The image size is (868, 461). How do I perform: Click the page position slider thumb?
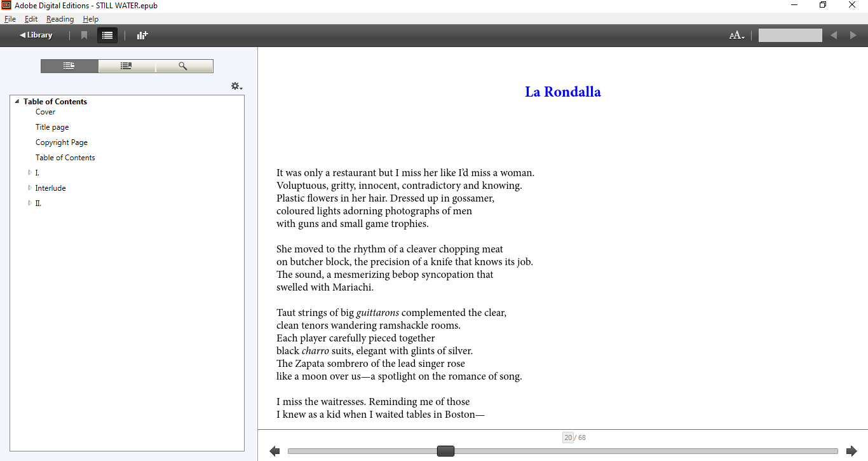tap(445, 451)
